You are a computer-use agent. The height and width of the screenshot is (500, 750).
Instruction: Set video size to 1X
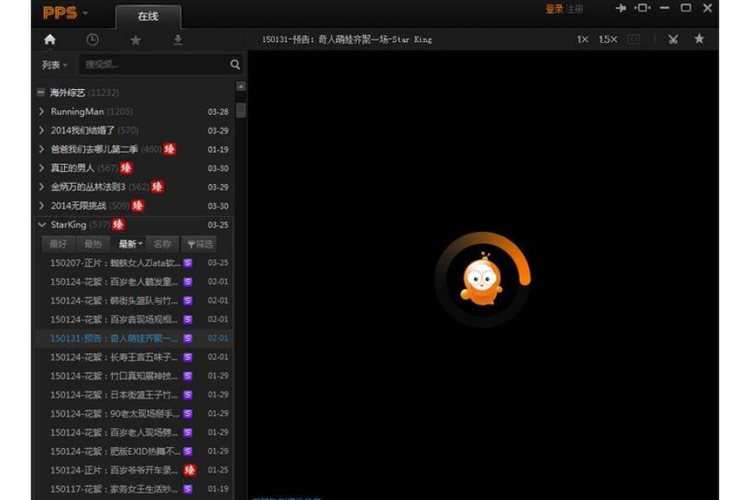click(582, 39)
